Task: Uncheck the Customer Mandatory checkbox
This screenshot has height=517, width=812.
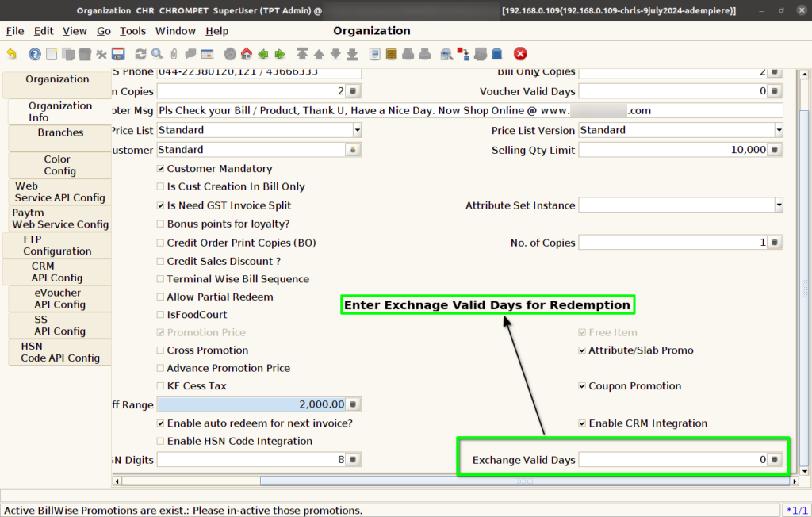Action: (x=160, y=169)
